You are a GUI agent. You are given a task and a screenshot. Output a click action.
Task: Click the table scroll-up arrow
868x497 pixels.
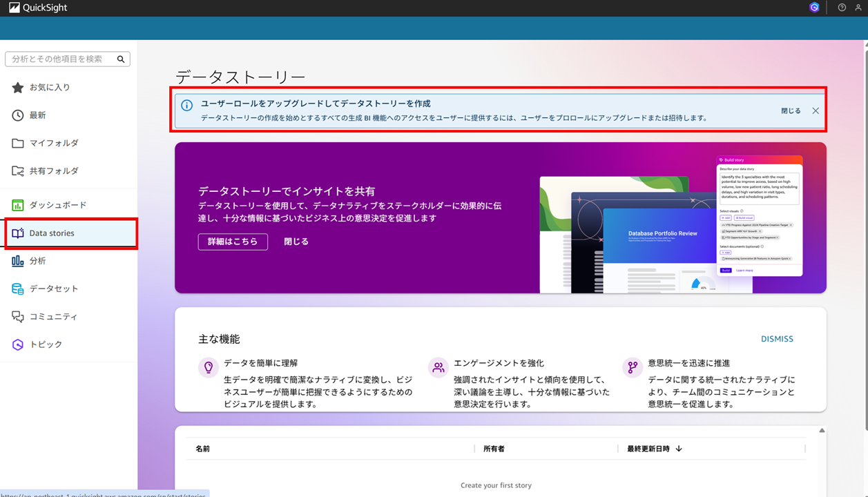[x=822, y=431]
